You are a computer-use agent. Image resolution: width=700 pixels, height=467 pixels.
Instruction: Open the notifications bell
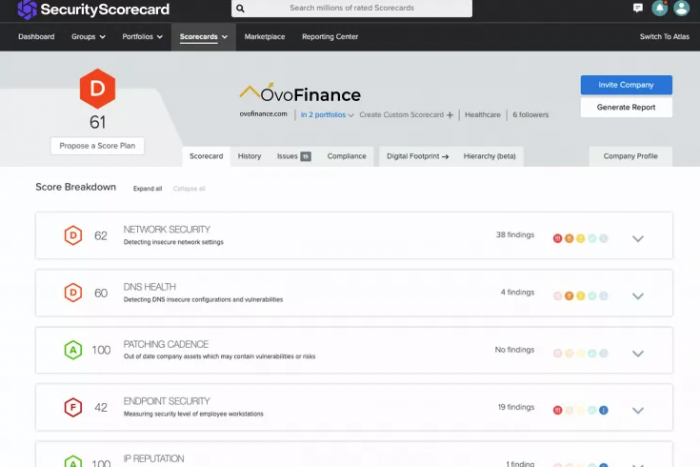[659, 8]
